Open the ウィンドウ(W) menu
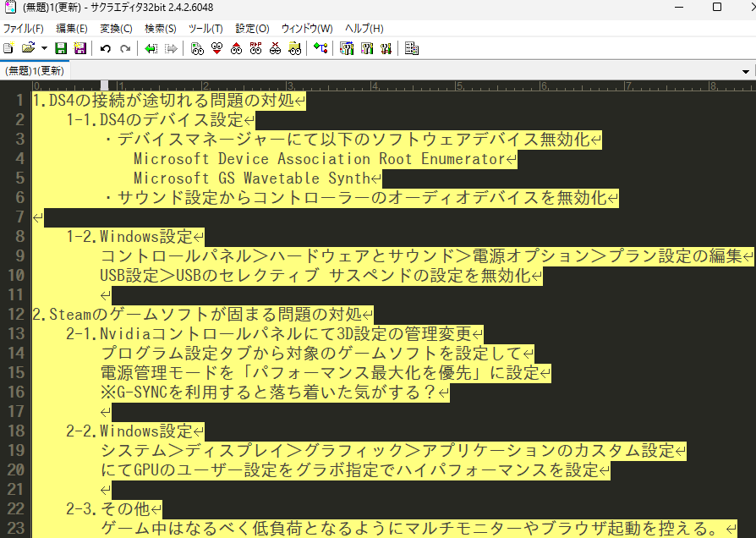Screen dimensions: 756x538 307,29
